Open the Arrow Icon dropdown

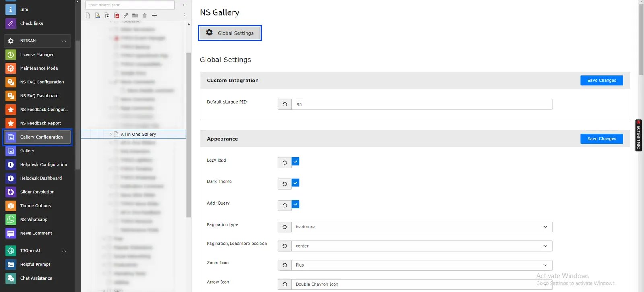click(422, 284)
